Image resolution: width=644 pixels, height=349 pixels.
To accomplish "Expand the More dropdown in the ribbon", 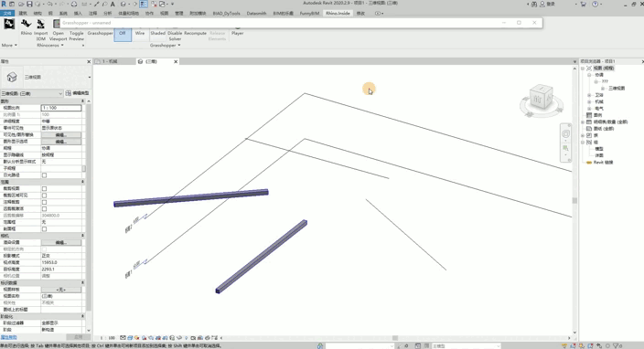I will click(9, 45).
